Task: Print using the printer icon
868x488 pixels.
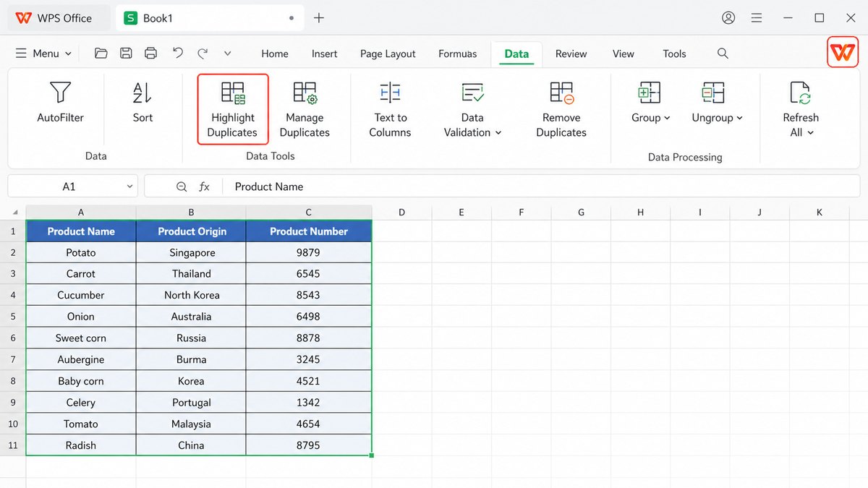Action: (150, 53)
